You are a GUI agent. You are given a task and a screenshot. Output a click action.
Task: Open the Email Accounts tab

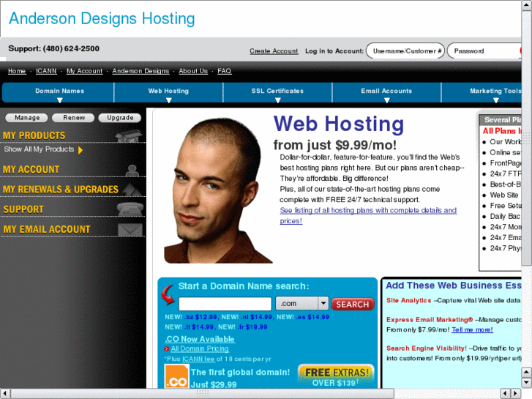pos(386,92)
